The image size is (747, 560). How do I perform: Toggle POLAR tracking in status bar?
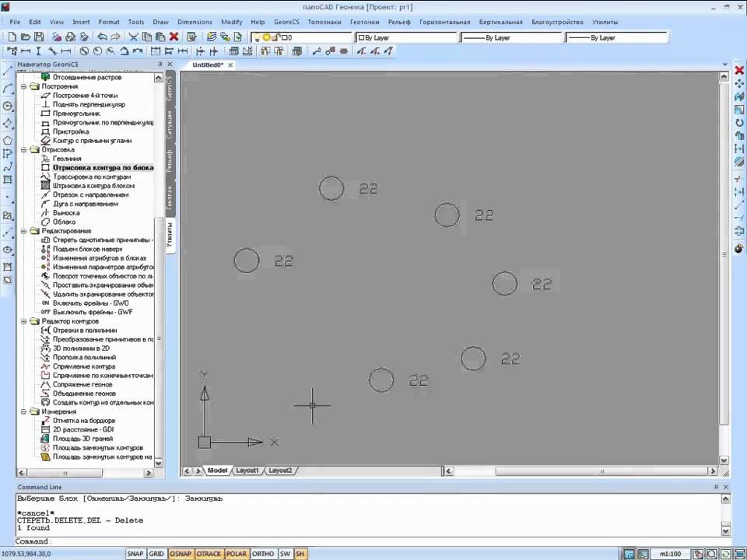click(237, 554)
